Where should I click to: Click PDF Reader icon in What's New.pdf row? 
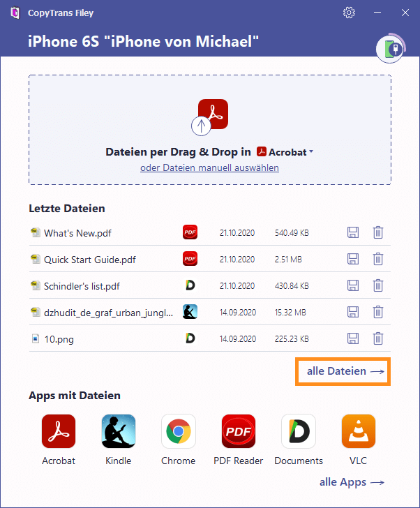pyautogui.click(x=190, y=232)
